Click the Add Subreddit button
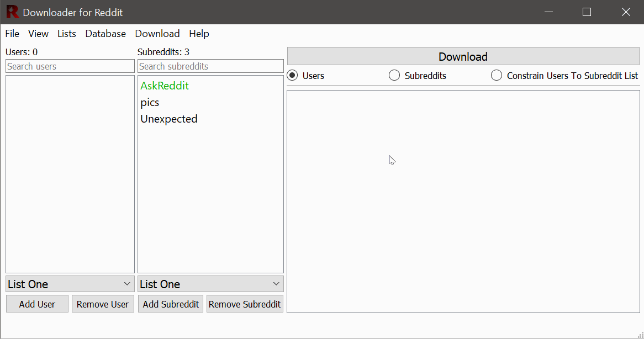Image resolution: width=644 pixels, height=339 pixels. click(171, 304)
